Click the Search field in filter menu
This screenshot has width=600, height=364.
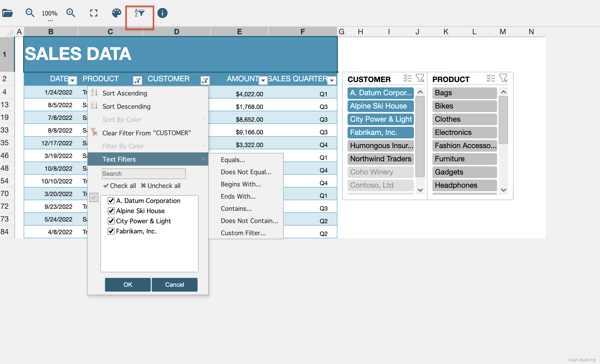point(144,174)
